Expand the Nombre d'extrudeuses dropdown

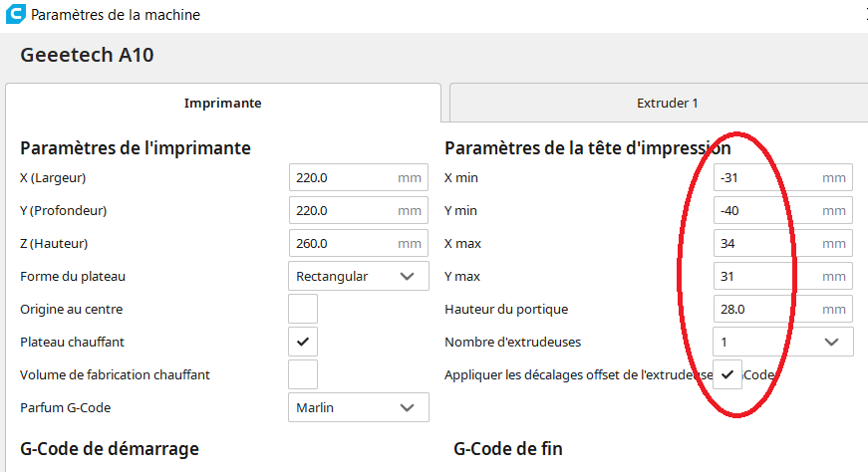(782, 342)
